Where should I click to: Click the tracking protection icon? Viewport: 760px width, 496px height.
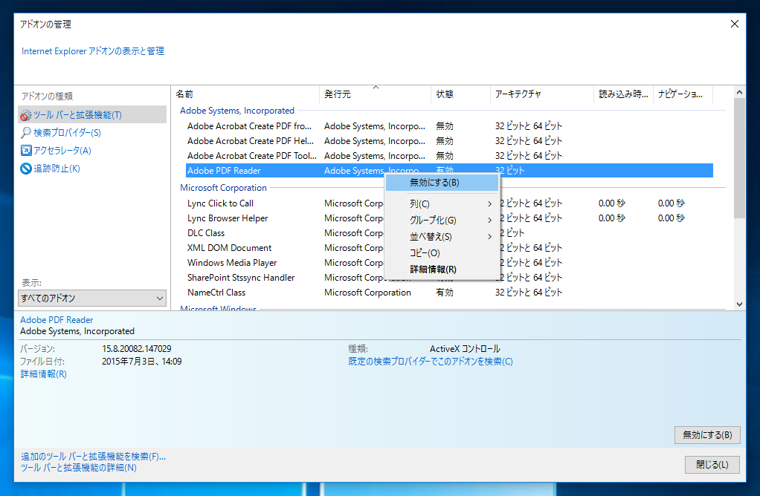(x=26, y=168)
